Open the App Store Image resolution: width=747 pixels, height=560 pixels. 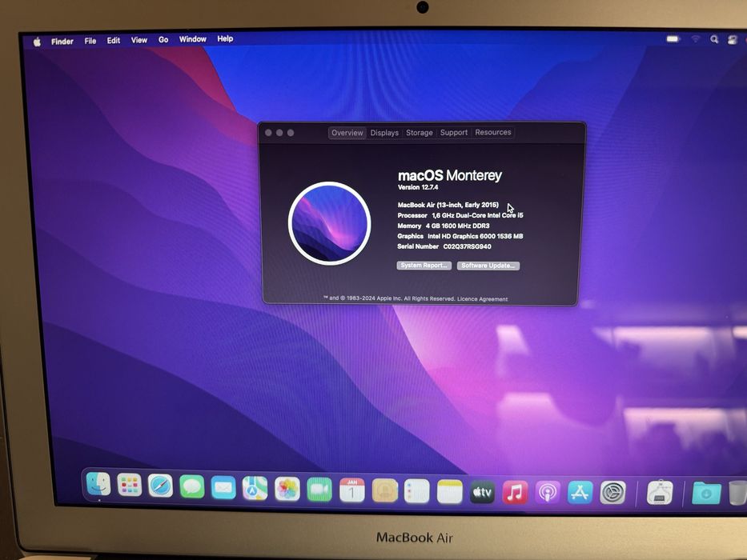580,493
